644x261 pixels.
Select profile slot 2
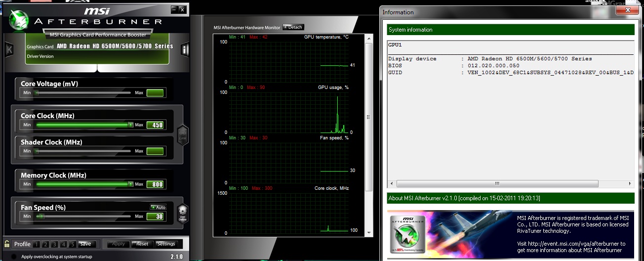(46, 244)
